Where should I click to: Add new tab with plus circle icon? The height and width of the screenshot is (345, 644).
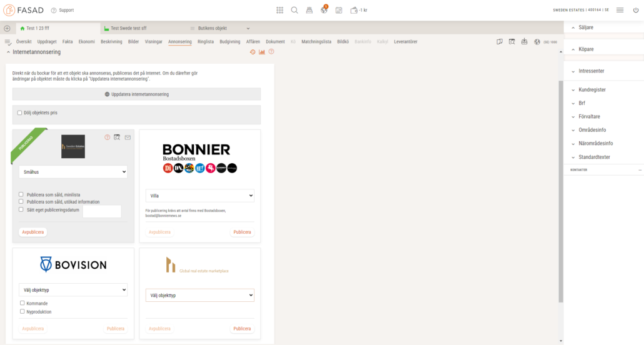(7, 28)
